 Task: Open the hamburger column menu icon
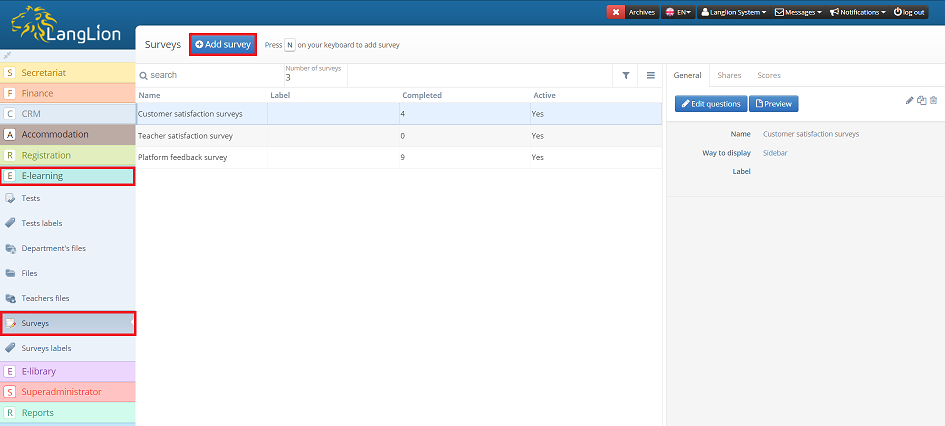[650, 75]
